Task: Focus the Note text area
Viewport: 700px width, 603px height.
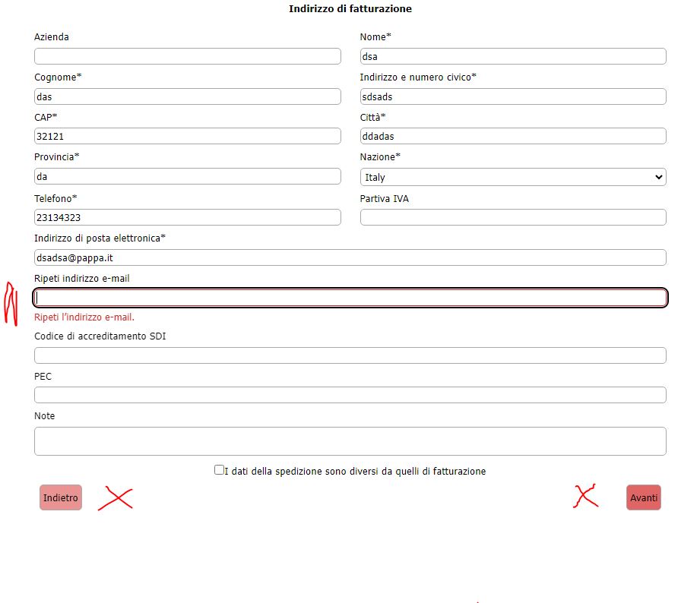Action: click(350, 441)
